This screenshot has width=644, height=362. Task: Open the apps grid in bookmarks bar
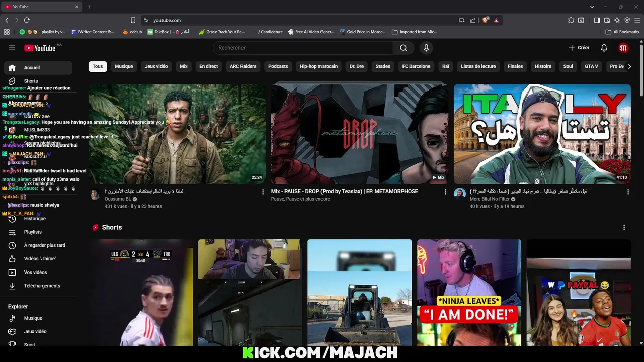point(7,32)
